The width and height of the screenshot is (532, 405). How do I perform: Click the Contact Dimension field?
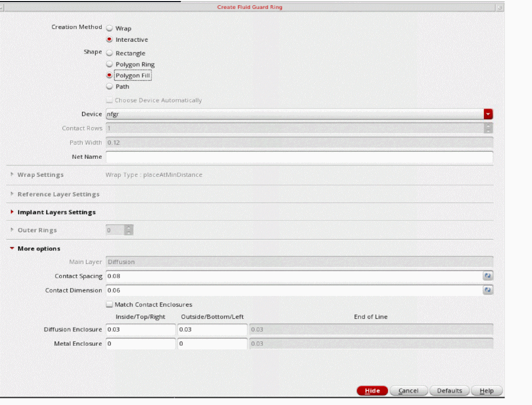(x=294, y=290)
